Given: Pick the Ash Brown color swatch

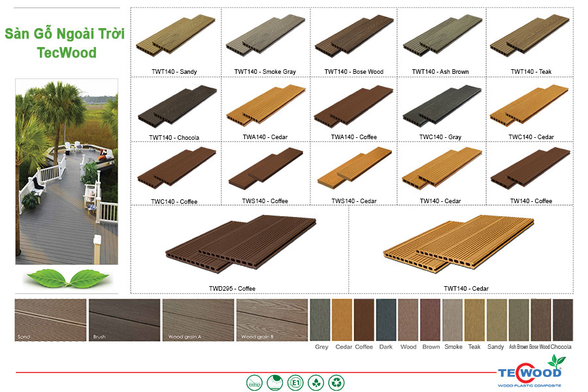Looking at the screenshot, I should click(x=519, y=320).
